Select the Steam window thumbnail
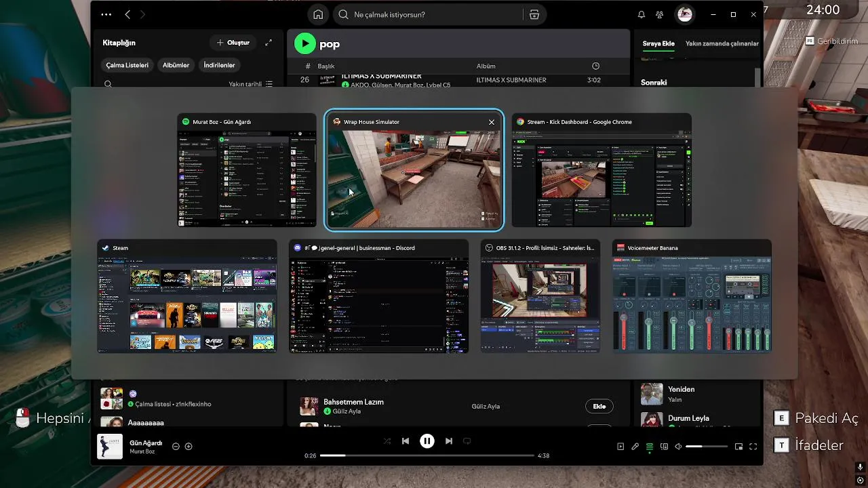Viewport: 868px width, 488px height. [187, 296]
